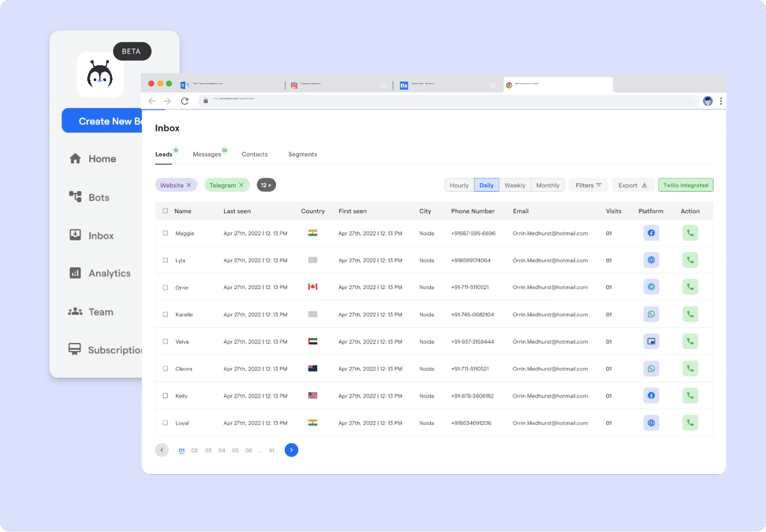This screenshot has width=766, height=532.
Task: Expand the 12+ filter chip
Action: [266, 185]
